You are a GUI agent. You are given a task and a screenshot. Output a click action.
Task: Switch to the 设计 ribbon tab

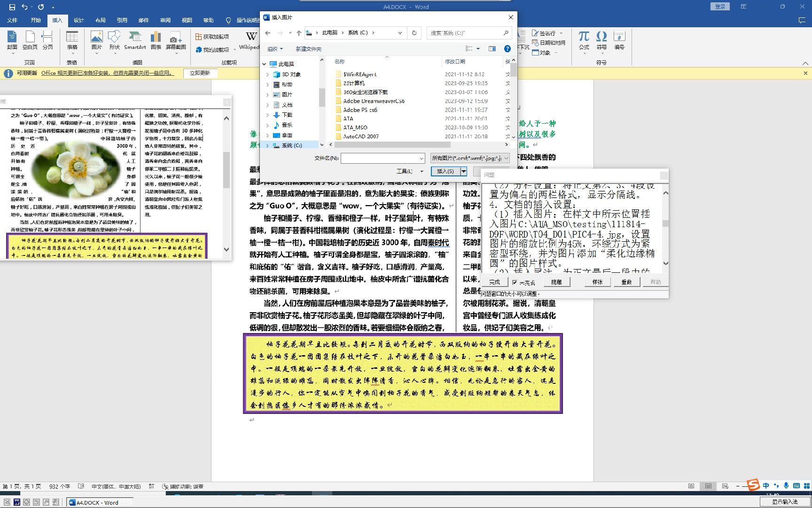point(78,20)
